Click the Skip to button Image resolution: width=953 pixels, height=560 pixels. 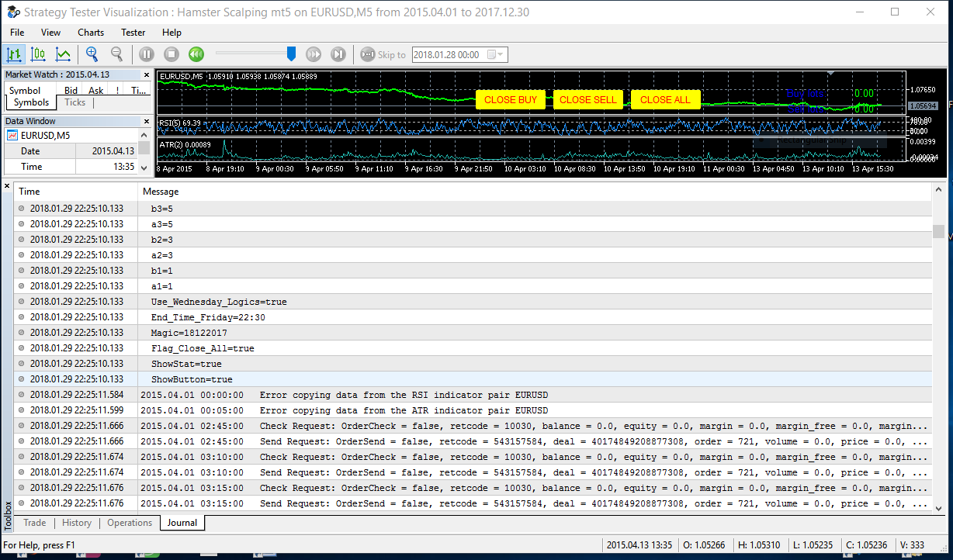click(x=383, y=54)
